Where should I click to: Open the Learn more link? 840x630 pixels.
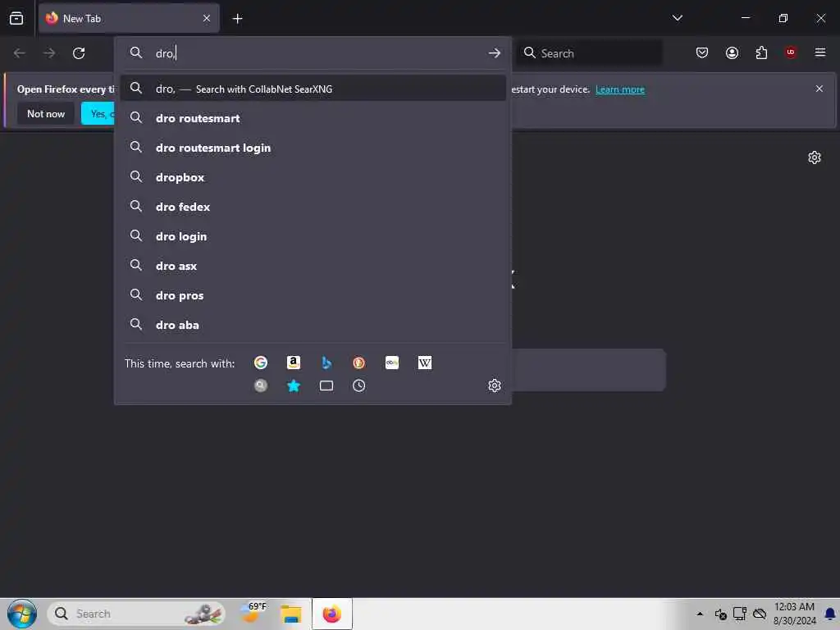tap(620, 89)
